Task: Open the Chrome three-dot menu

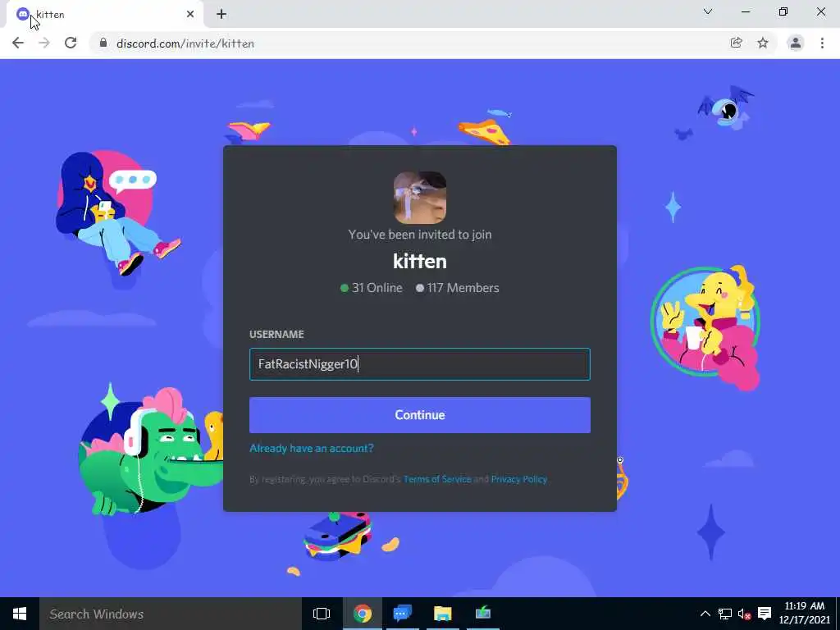Action: tap(822, 43)
